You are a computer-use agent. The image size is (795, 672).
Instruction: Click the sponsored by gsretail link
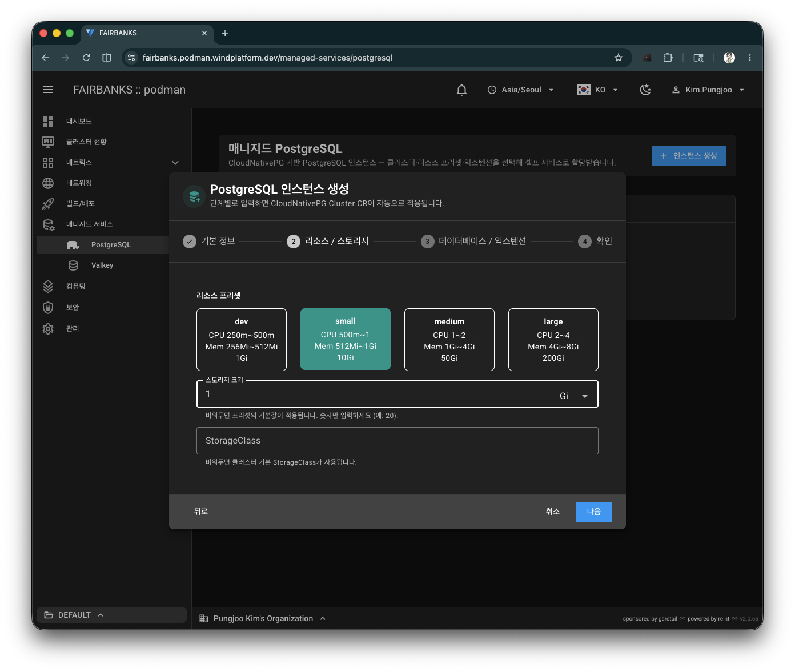pyautogui.click(x=650, y=619)
